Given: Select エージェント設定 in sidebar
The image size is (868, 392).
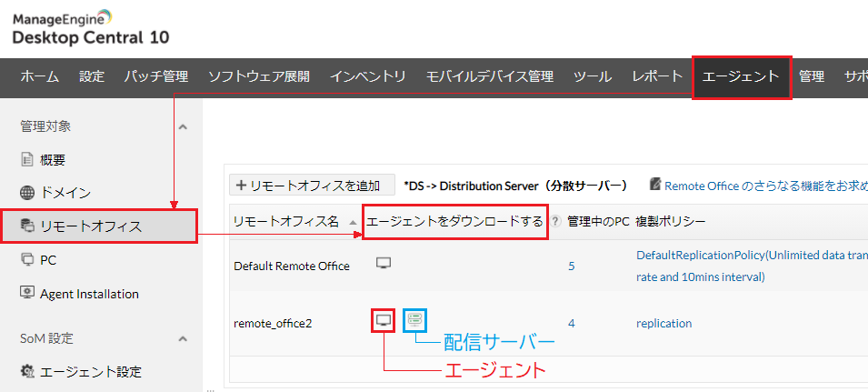Looking at the screenshot, I should point(91,371).
